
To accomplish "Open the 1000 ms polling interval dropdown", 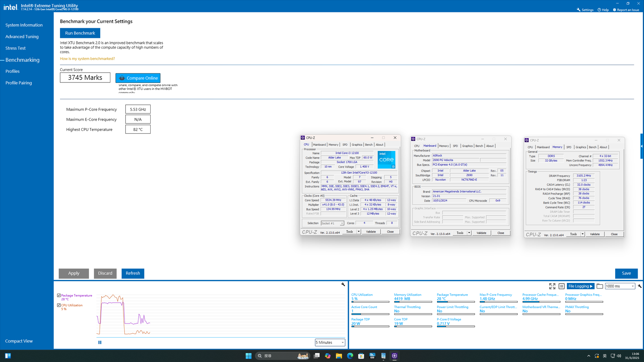I will [620, 286].
